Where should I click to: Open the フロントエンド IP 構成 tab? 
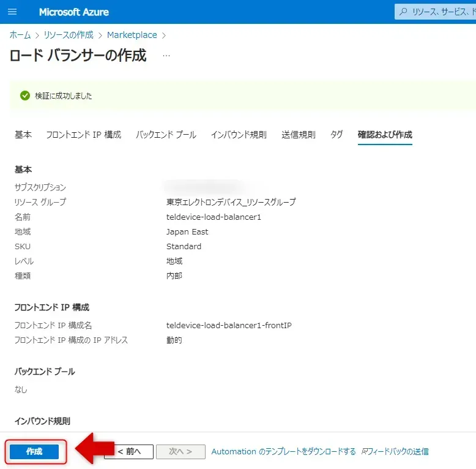click(x=84, y=135)
